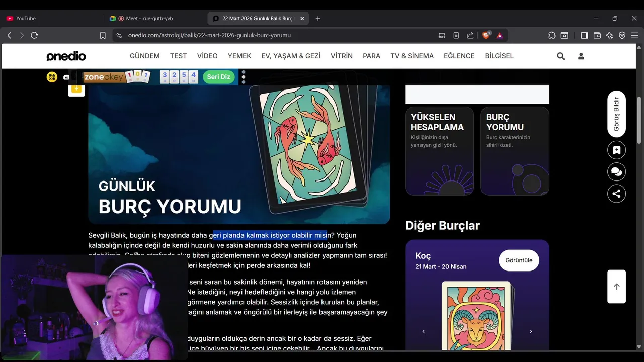Open Brave VPN shield icon
Image resolution: width=644 pixels, height=362 pixels.
point(622,35)
